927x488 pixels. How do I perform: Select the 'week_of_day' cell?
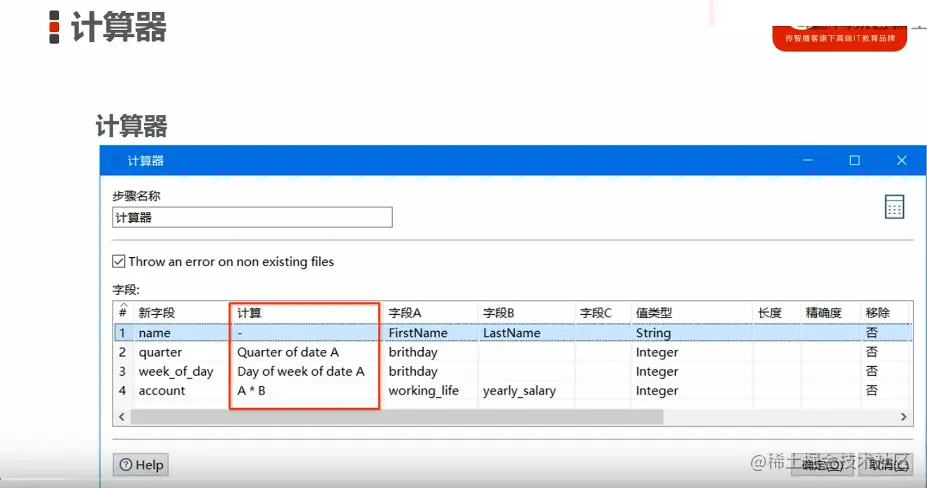[176, 371]
